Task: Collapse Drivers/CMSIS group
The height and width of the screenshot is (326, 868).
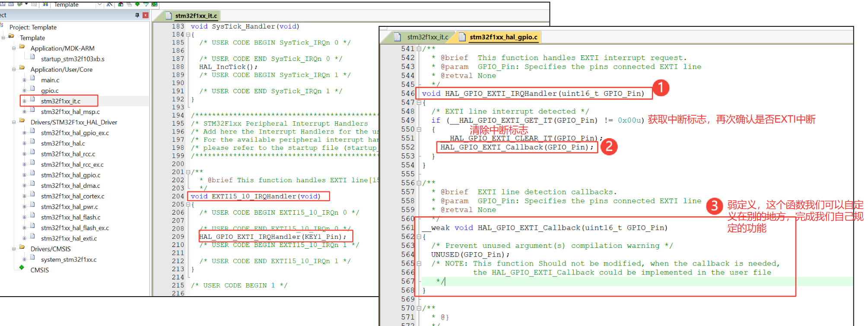Action: [x=14, y=249]
